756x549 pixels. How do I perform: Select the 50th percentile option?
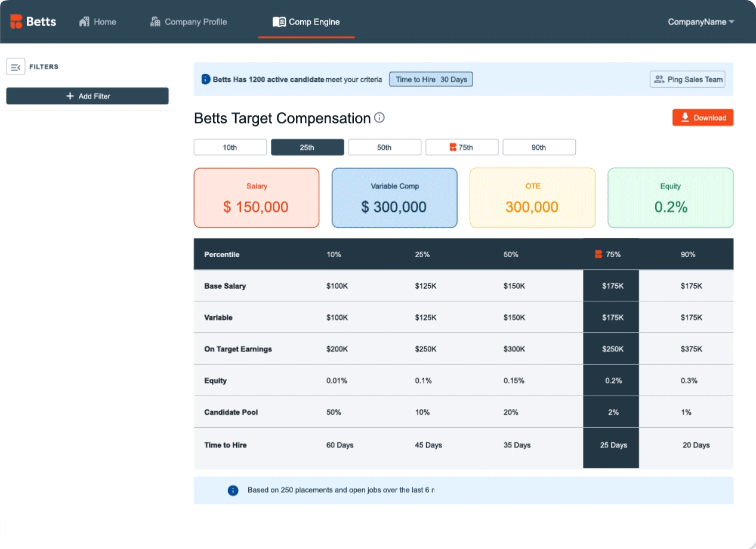(x=384, y=147)
